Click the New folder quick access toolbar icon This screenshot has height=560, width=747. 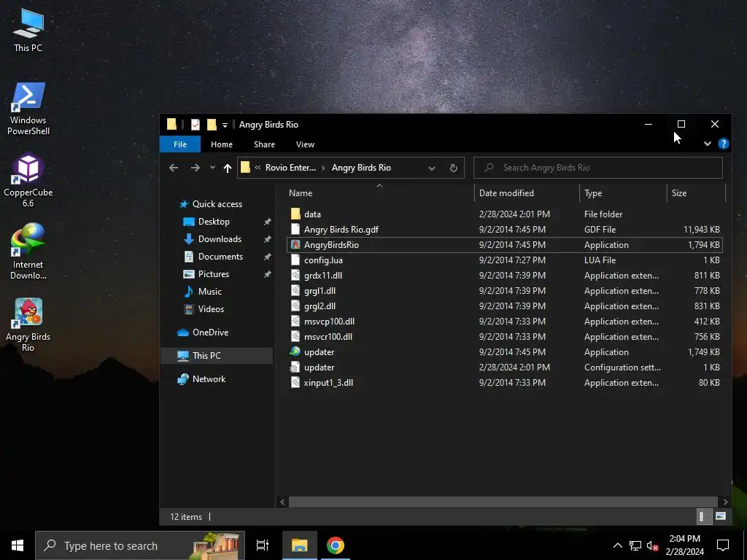click(x=212, y=125)
